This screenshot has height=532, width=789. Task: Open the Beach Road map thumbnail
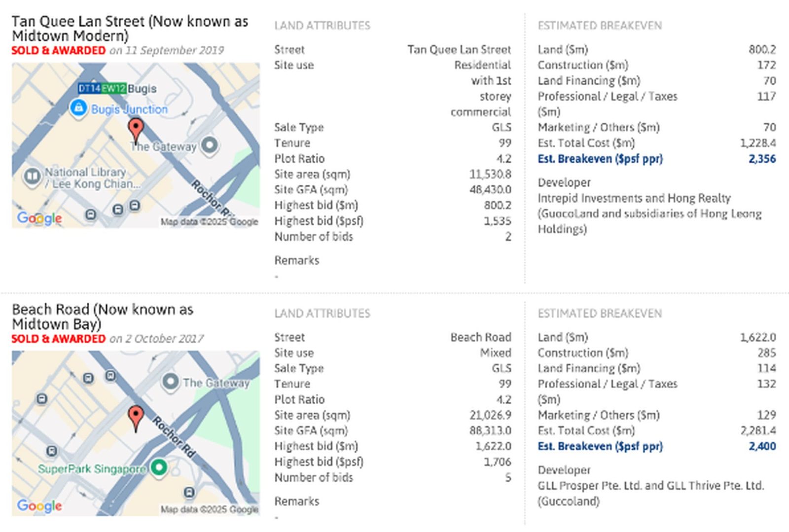click(x=136, y=433)
